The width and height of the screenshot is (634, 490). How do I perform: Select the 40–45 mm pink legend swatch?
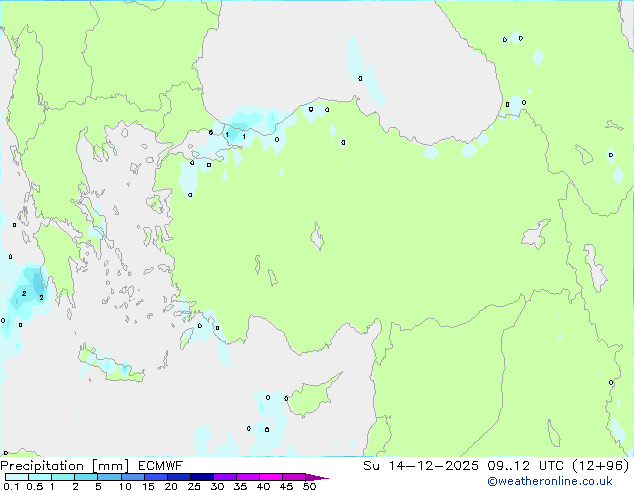point(271,477)
